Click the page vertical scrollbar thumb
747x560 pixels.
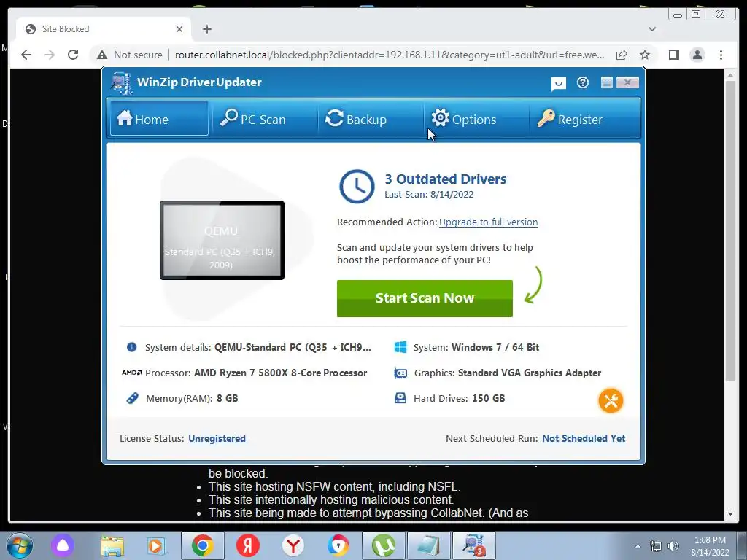[729, 231]
